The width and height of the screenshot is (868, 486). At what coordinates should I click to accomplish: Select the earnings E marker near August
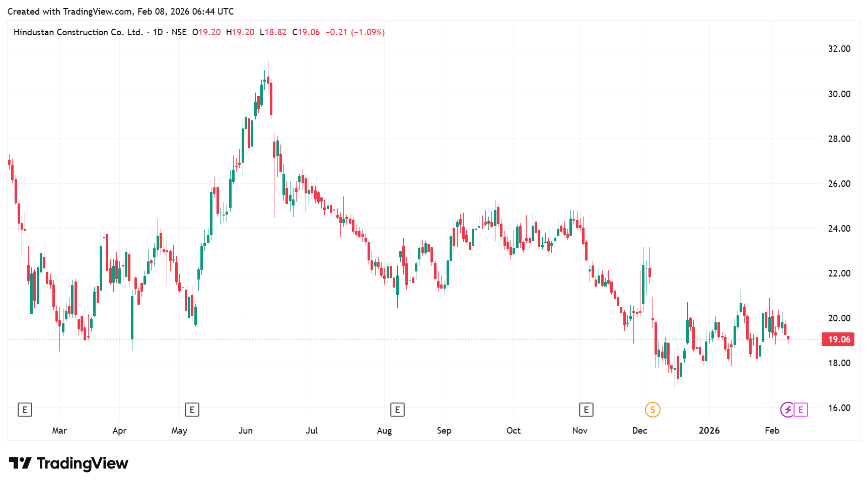pos(397,410)
